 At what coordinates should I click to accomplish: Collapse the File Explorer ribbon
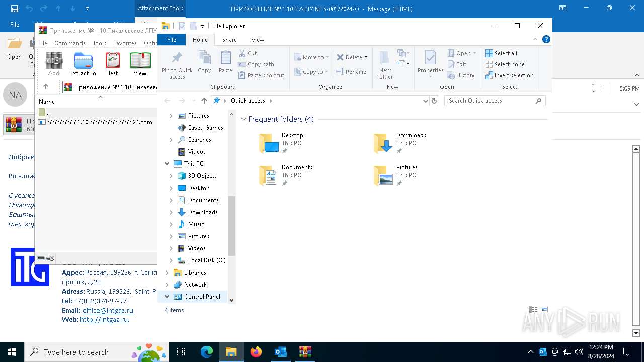coord(535,39)
